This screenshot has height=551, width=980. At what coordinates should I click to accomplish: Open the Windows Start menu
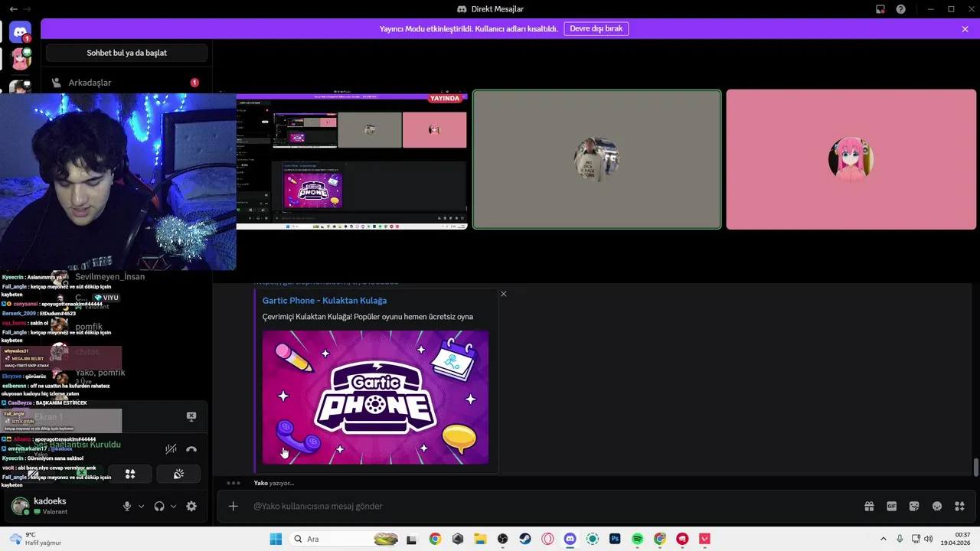276,539
